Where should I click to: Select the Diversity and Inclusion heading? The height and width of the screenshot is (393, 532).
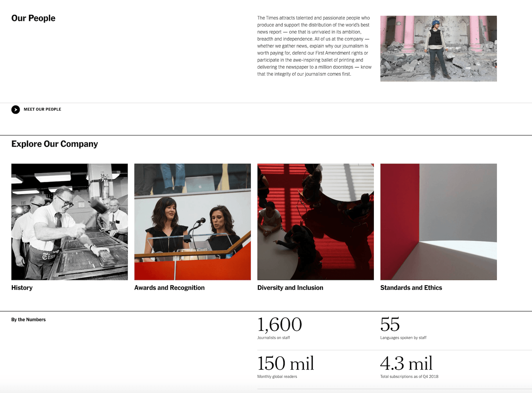(290, 287)
